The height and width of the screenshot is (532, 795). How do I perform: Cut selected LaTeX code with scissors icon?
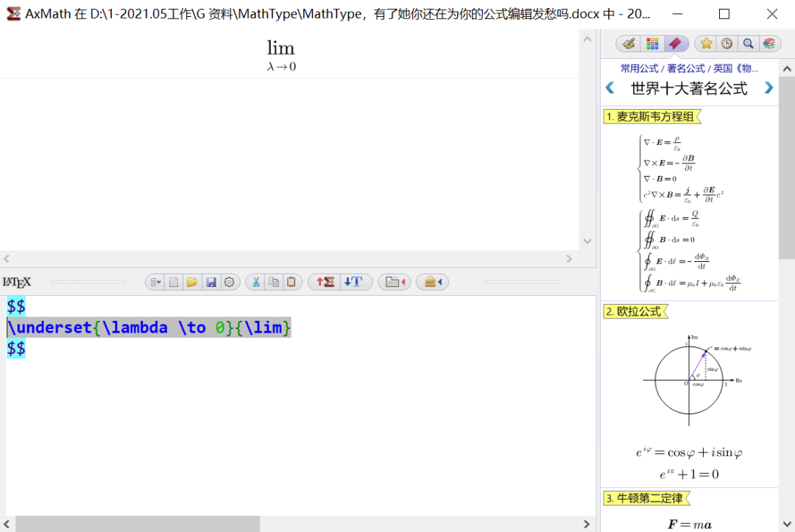coord(257,282)
